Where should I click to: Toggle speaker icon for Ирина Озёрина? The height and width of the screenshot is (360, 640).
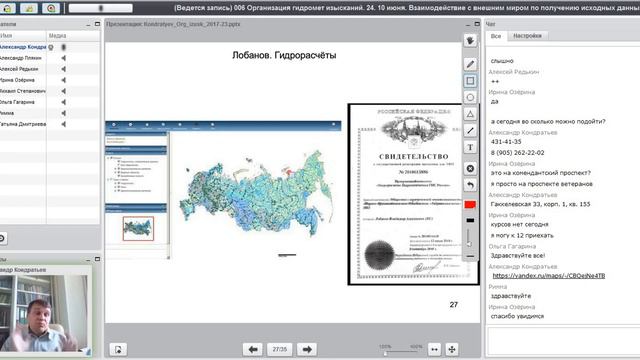click(64, 80)
